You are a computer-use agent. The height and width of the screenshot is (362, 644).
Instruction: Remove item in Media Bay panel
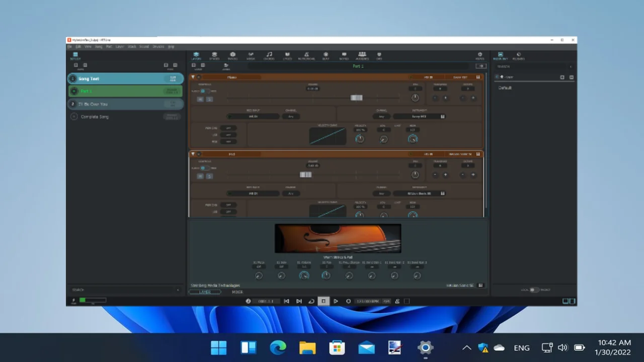point(571,77)
